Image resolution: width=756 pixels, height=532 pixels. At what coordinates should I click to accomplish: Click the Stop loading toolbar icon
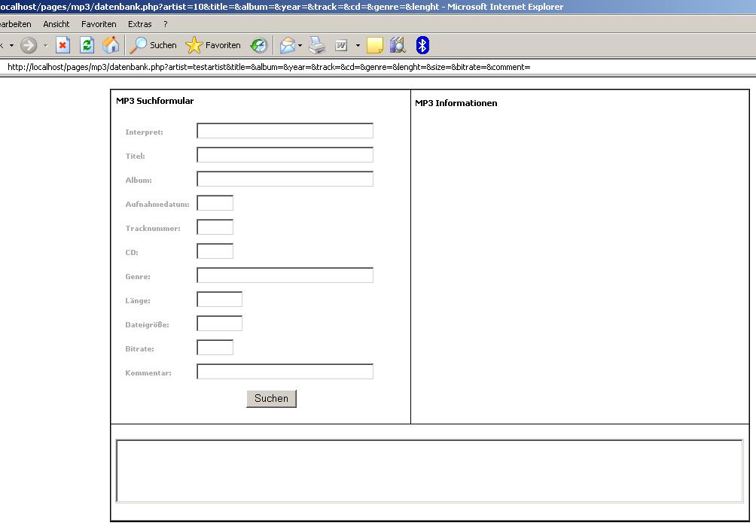[x=63, y=45]
